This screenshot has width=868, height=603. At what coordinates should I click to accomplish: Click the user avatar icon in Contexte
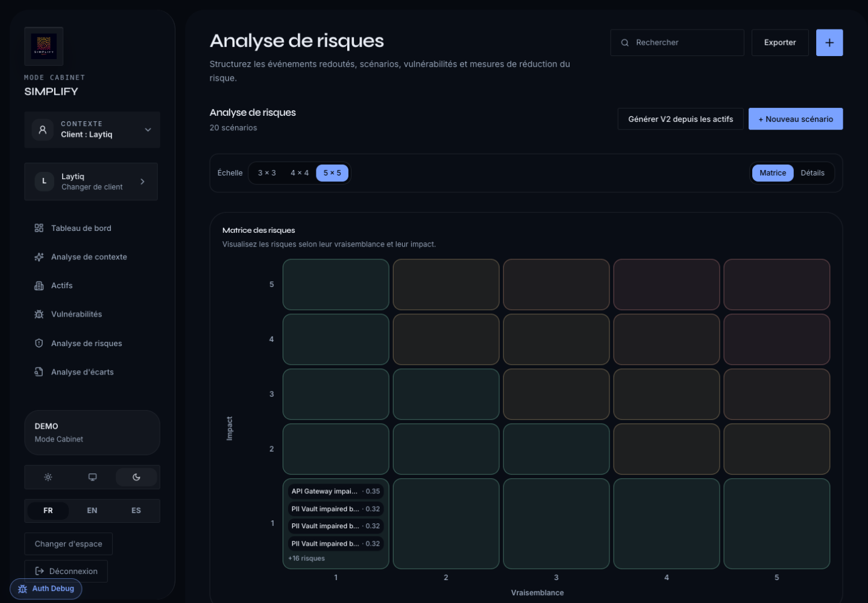[x=43, y=130]
